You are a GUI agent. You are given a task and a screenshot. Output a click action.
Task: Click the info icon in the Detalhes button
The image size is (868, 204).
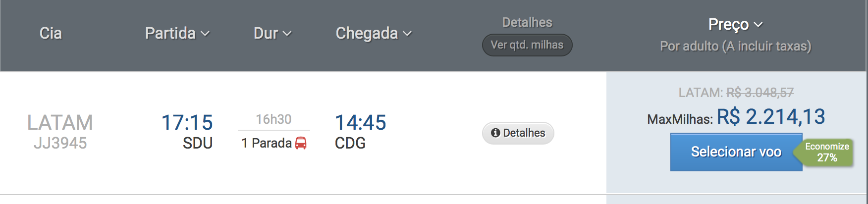(x=495, y=133)
